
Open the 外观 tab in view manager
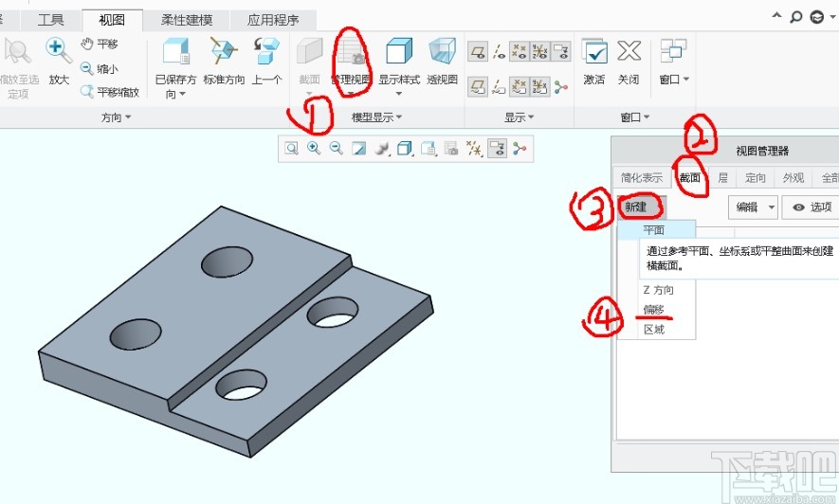tap(793, 177)
